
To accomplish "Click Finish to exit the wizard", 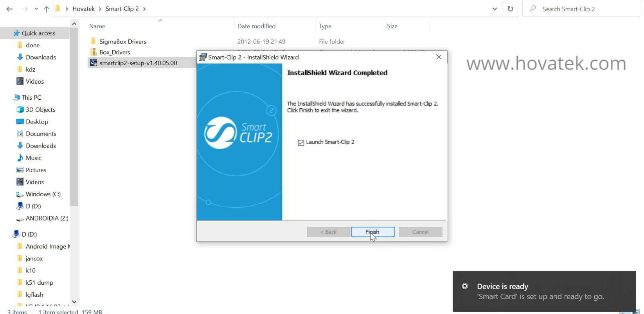I will point(372,232).
